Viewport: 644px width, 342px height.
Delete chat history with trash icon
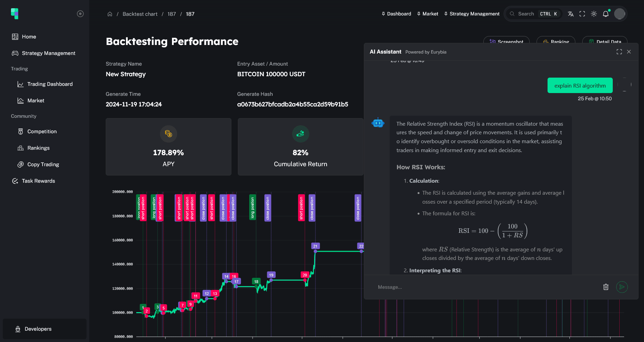coord(606,287)
